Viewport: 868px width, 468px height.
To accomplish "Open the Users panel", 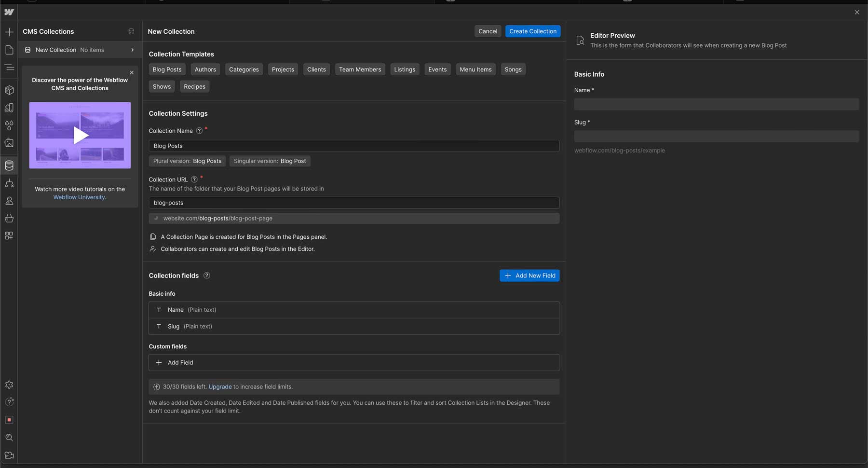I will (9, 201).
